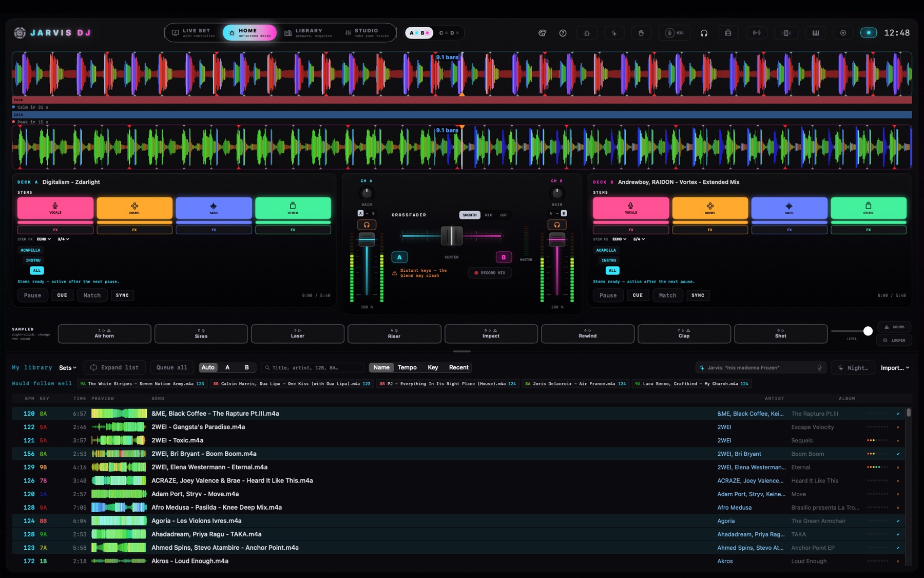
Task: Open Deck B 3/4 beat dropdown
Action: pyautogui.click(x=639, y=239)
